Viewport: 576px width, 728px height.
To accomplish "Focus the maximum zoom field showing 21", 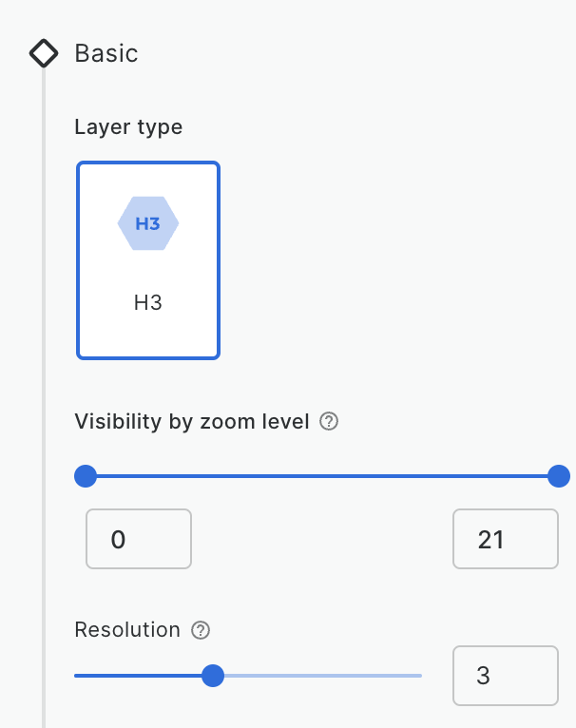I will pyautogui.click(x=506, y=539).
